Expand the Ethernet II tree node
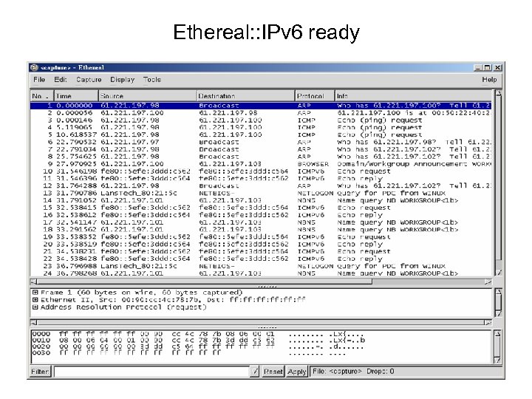 (x=35, y=299)
